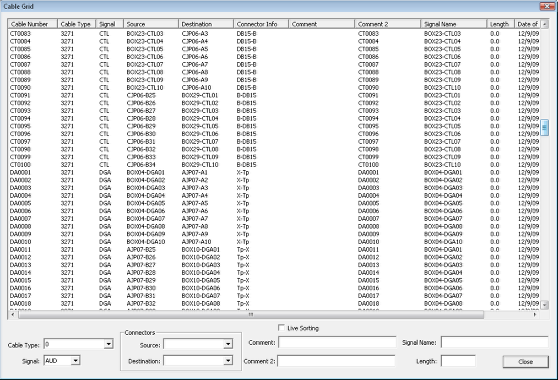The width and height of the screenshot is (558, 380).
Task: Focus the Comment 2 text field
Action: (336, 361)
